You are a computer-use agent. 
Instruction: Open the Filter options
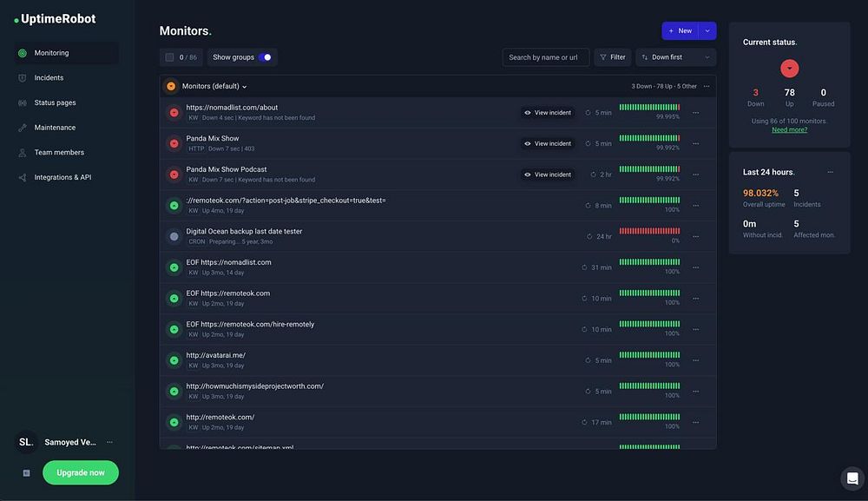pos(612,57)
